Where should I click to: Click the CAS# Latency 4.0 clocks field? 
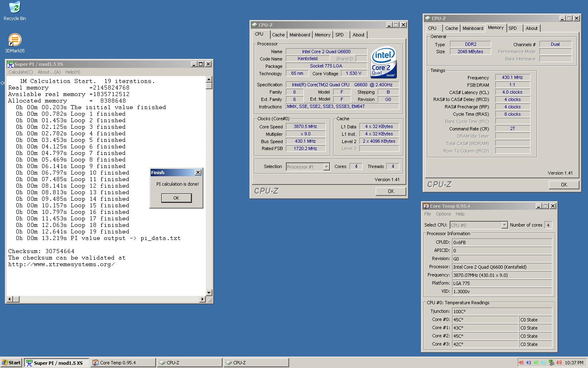(512, 92)
